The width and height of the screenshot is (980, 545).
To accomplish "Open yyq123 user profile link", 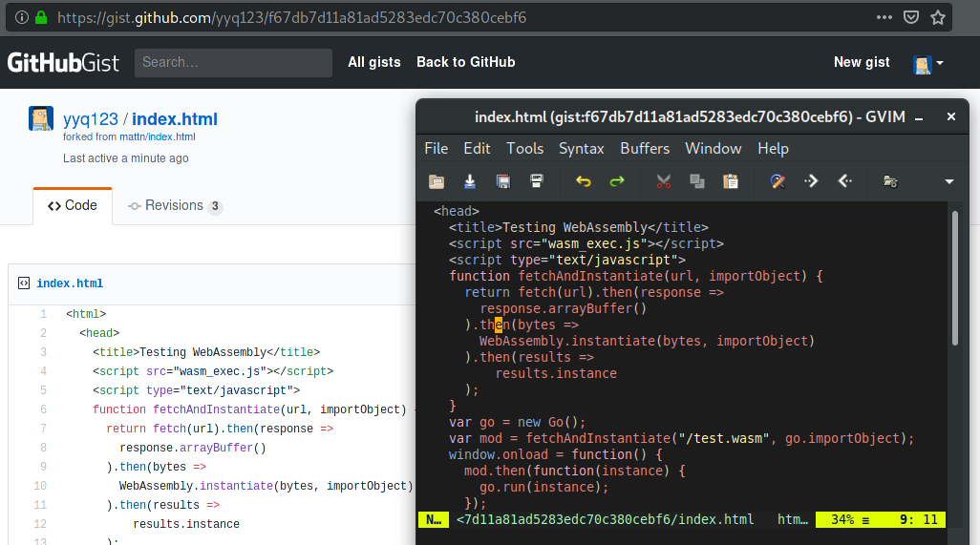I will pos(91,119).
